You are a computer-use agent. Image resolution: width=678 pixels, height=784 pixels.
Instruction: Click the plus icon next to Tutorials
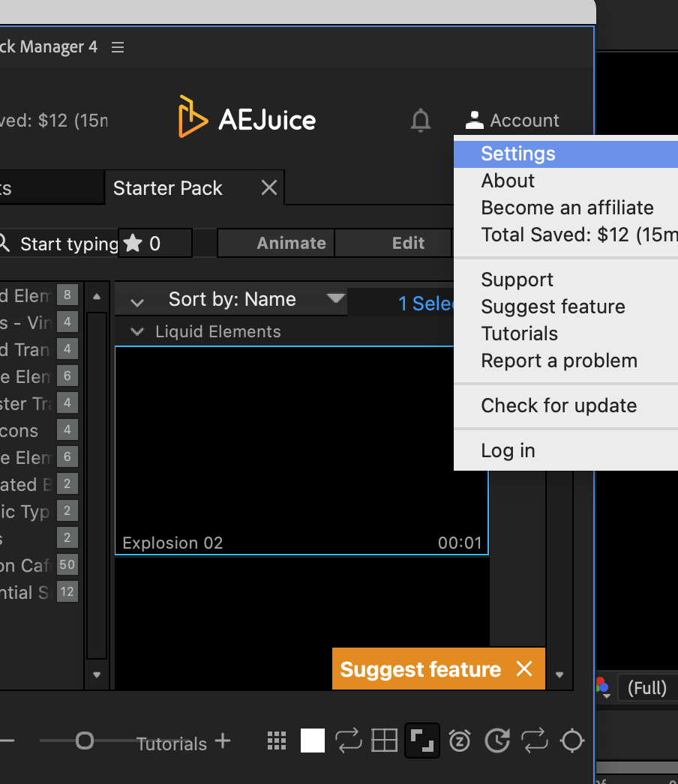223,741
